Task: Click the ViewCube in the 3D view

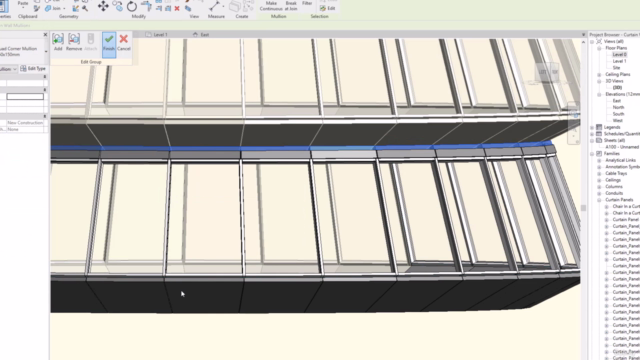Action: click(548, 73)
